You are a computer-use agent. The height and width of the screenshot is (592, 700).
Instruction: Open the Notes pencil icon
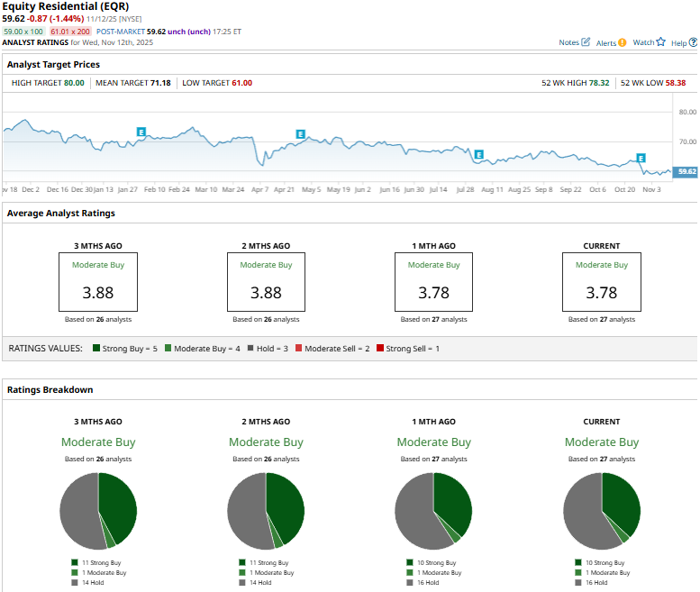tap(586, 42)
